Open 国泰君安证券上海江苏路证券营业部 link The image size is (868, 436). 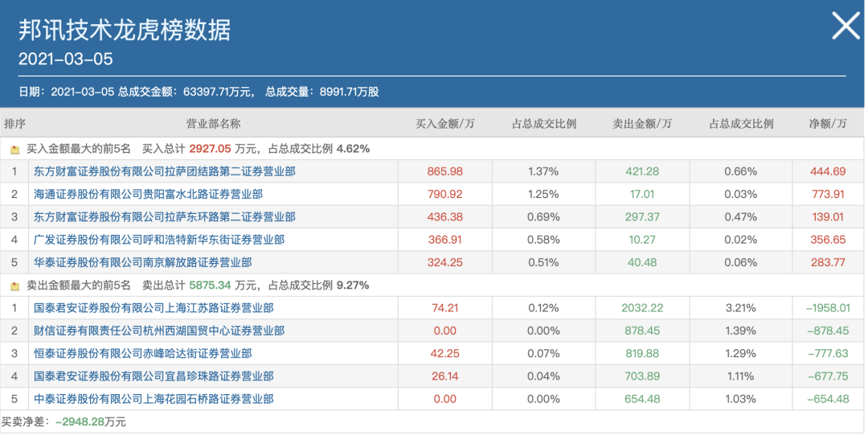(154, 308)
